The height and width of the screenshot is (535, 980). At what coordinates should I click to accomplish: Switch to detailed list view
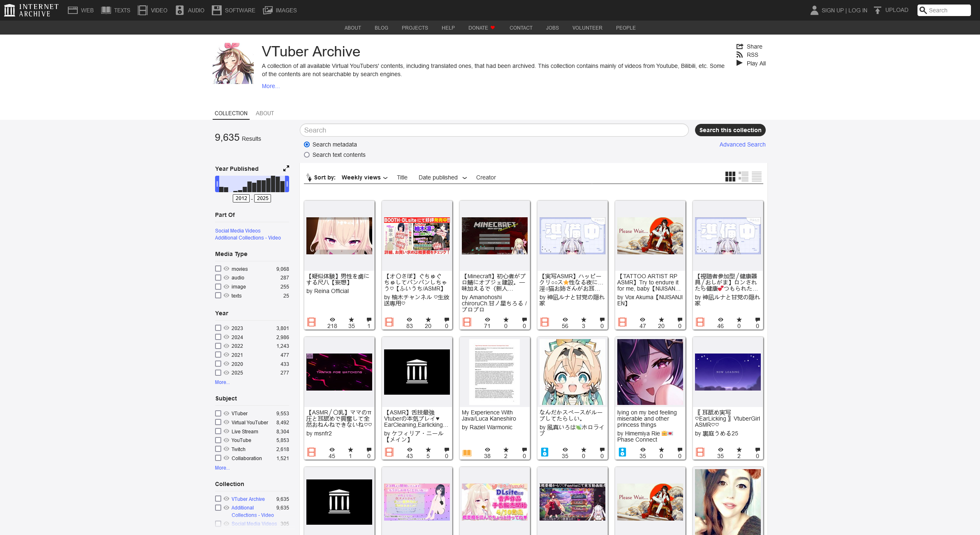[x=744, y=177]
